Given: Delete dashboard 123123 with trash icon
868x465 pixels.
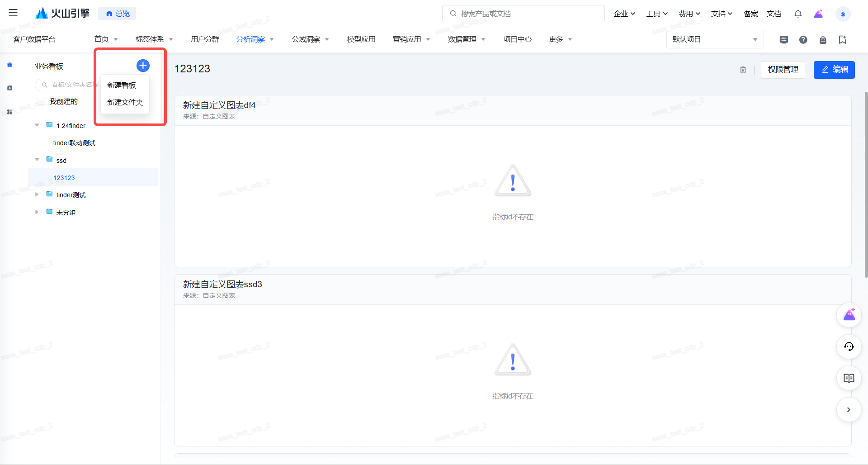Looking at the screenshot, I should click(743, 70).
